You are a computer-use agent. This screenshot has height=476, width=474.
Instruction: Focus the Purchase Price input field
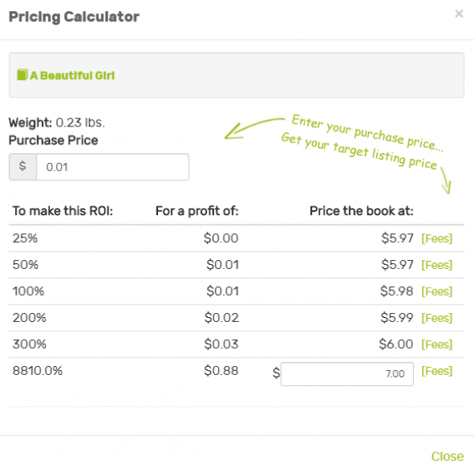[112, 167]
